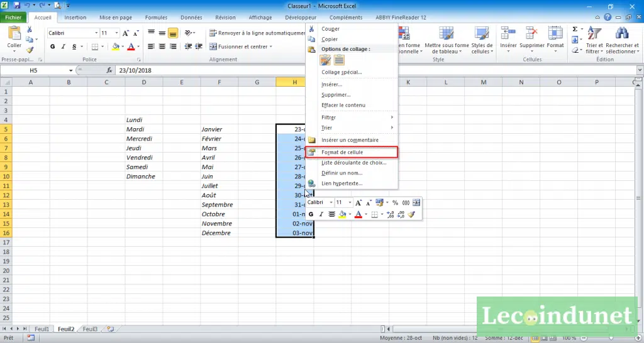Open the Feuil3 sheet tab
This screenshot has height=343, width=644.
coord(91,329)
